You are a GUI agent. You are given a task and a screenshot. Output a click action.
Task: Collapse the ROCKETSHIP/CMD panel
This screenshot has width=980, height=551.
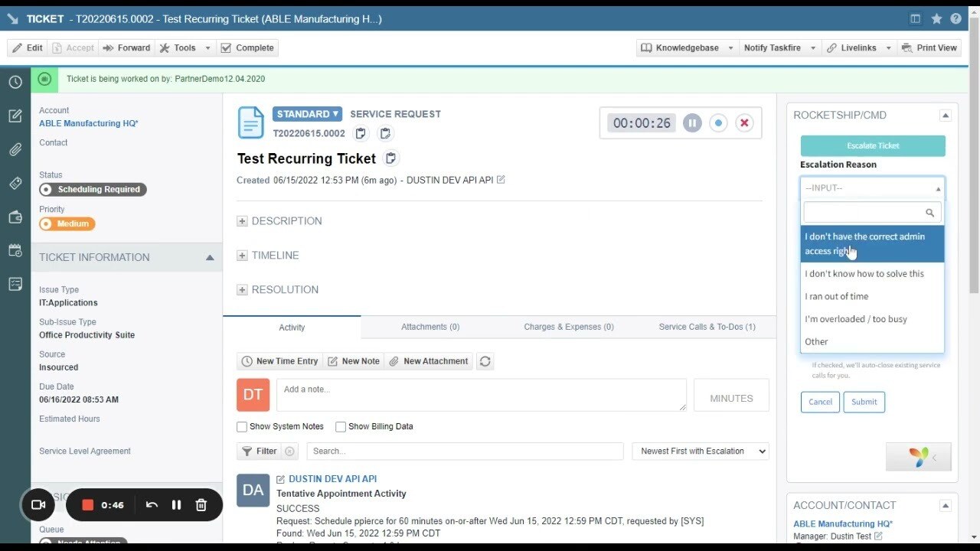pos(946,116)
